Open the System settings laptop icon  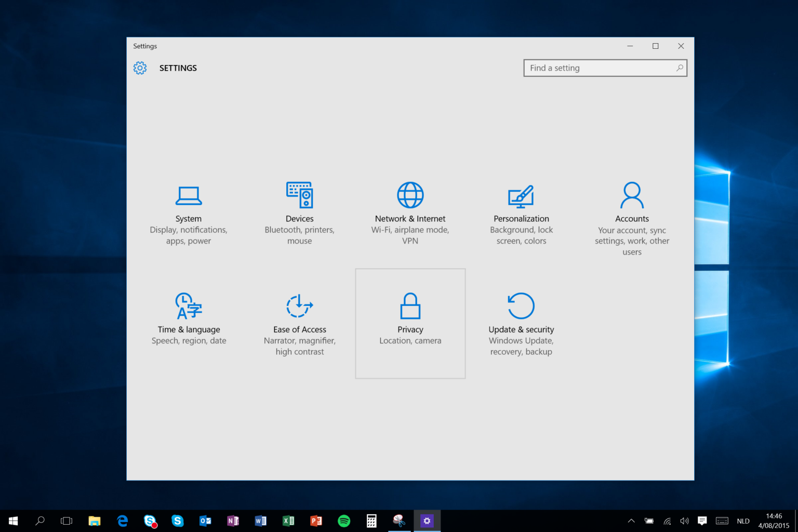(x=189, y=196)
